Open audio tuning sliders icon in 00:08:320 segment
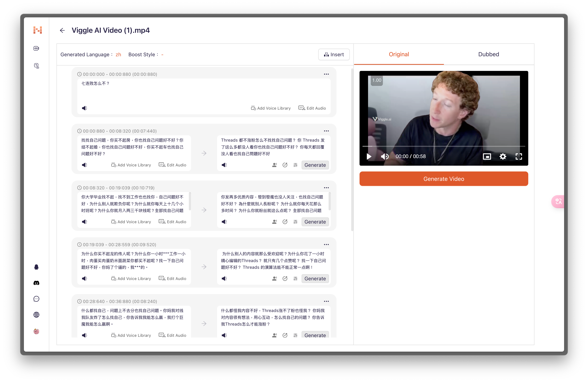This screenshot has width=588, height=382. (295, 222)
